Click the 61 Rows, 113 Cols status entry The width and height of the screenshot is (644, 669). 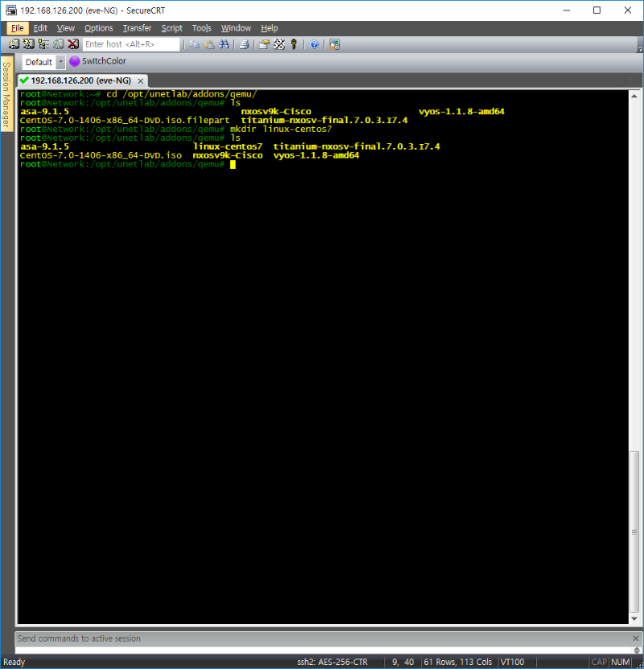pos(457,663)
